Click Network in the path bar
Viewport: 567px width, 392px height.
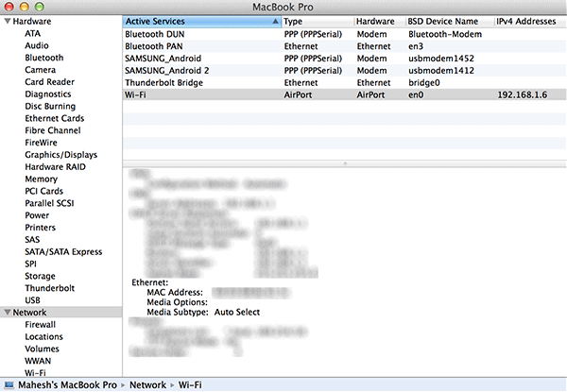(148, 385)
